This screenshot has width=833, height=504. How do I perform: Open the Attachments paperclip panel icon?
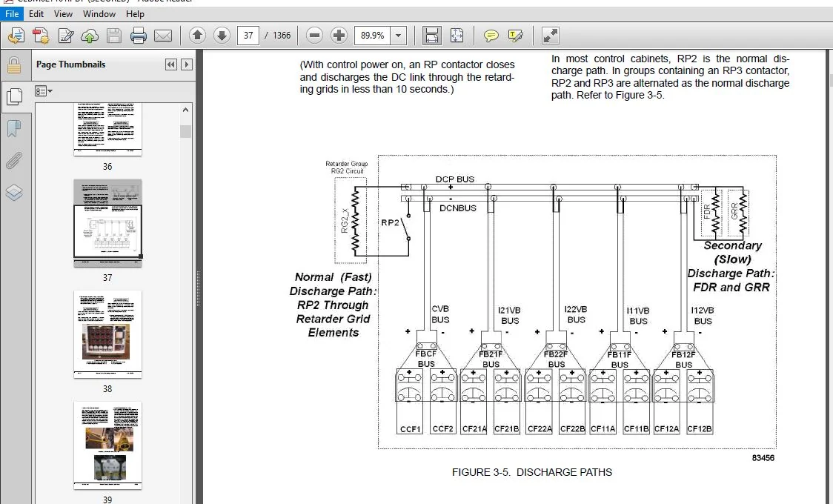[14, 160]
